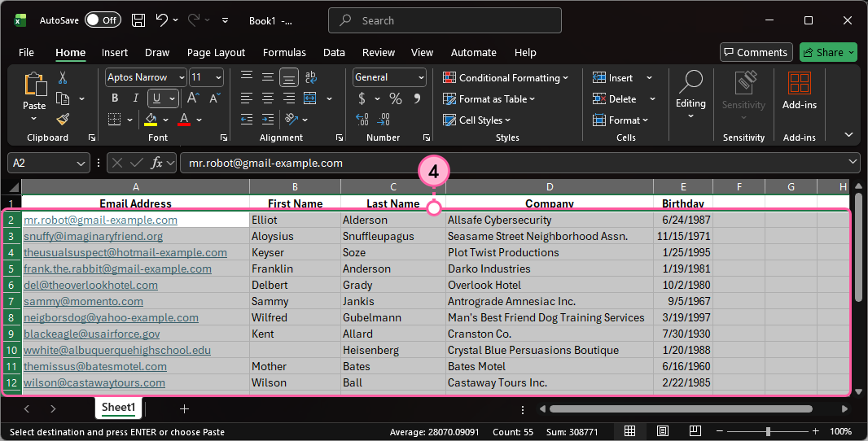Click the Search box in title bar
This screenshot has height=441, width=868.
445,20
